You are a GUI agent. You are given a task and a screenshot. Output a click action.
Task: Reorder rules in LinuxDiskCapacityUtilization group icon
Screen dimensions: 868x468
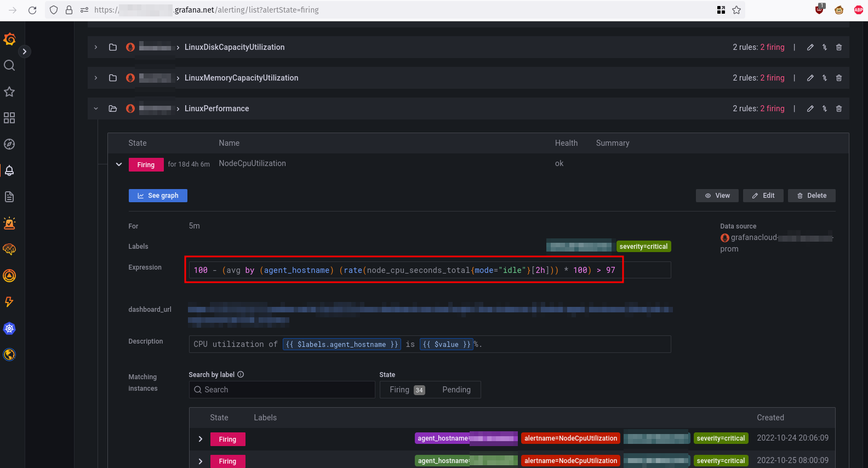[825, 47]
